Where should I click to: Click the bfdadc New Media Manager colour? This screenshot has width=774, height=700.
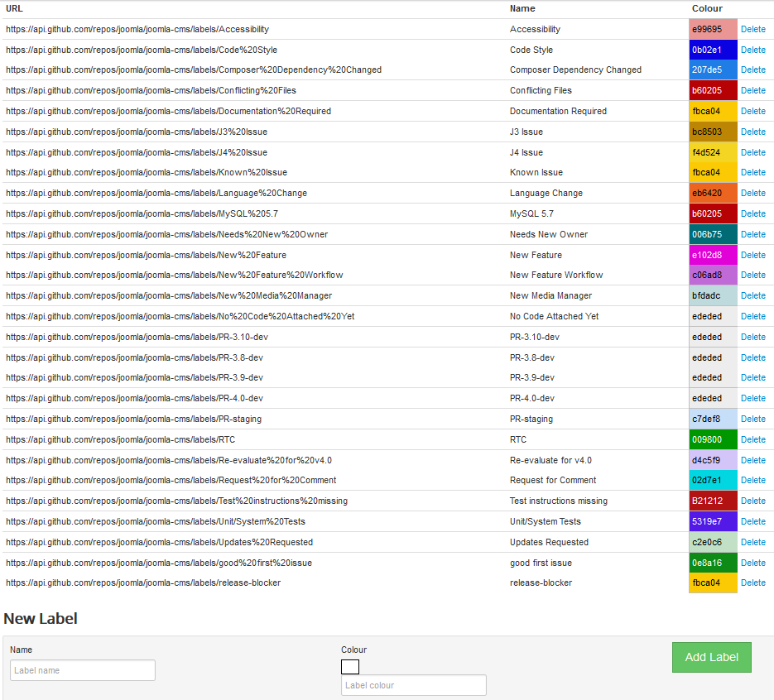(713, 295)
